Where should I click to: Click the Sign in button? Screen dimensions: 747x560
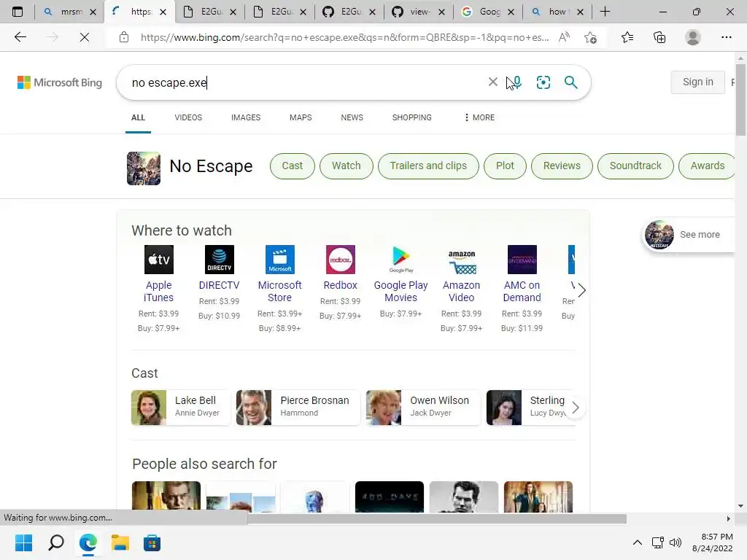coord(698,82)
